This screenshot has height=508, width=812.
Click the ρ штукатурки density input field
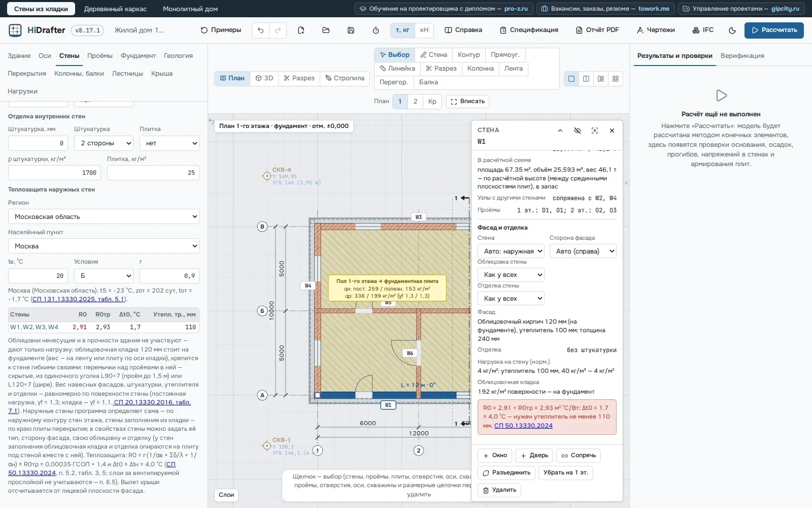54,173
